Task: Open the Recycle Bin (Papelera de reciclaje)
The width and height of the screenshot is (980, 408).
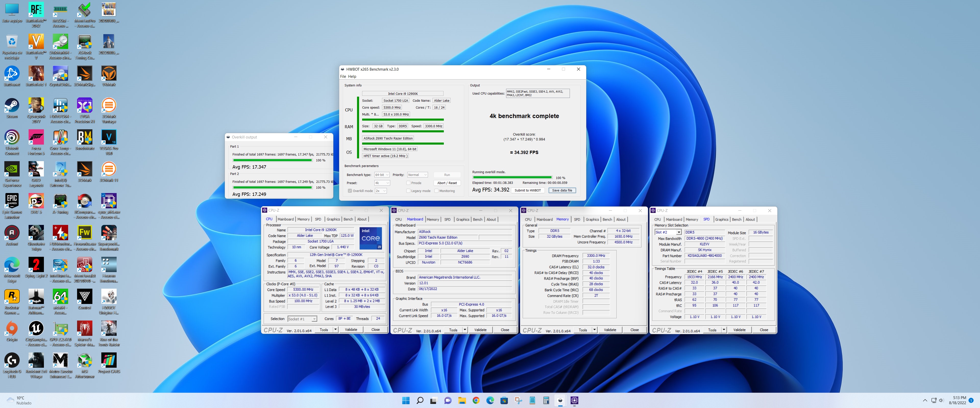Action: tap(12, 47)
